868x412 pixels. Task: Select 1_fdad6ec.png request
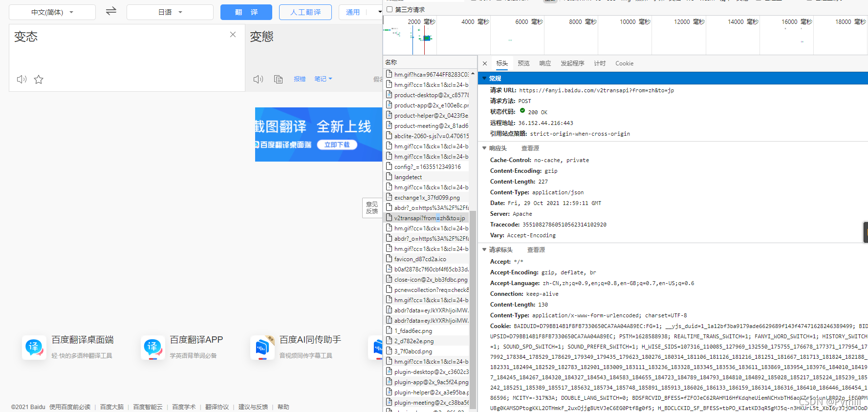426,331
